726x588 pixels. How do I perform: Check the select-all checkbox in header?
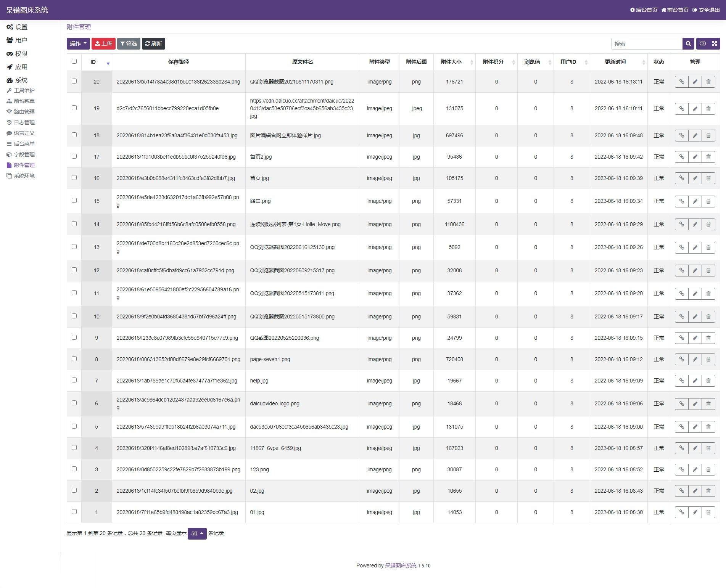74,61
